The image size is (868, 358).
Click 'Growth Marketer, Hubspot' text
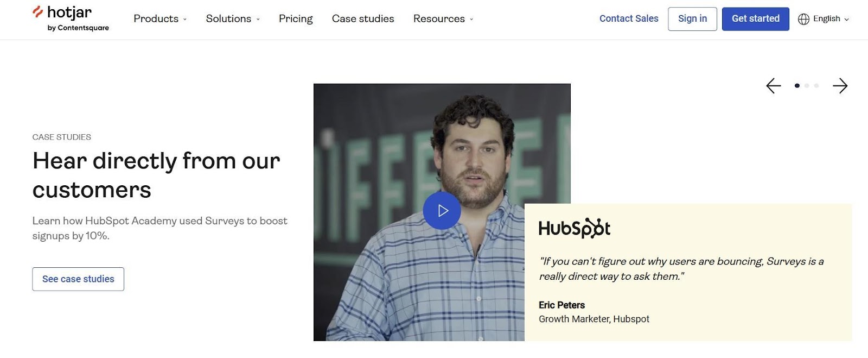point(594,319)
